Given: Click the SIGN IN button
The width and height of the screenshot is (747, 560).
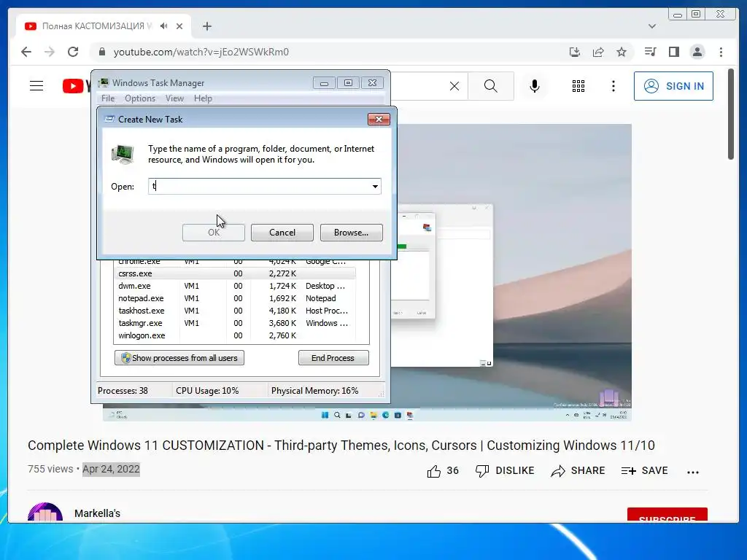Looking at the screenshot, I should pos(673,86).
